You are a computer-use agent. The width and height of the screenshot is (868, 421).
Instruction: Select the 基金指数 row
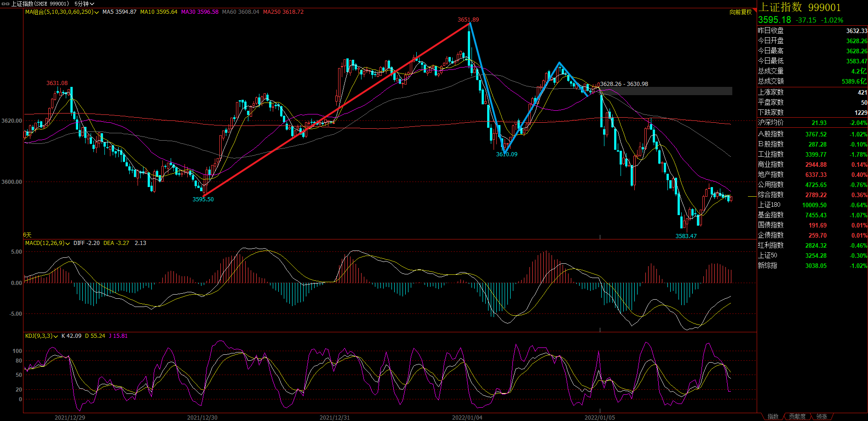pyautogui.click(x=812, y=215)
